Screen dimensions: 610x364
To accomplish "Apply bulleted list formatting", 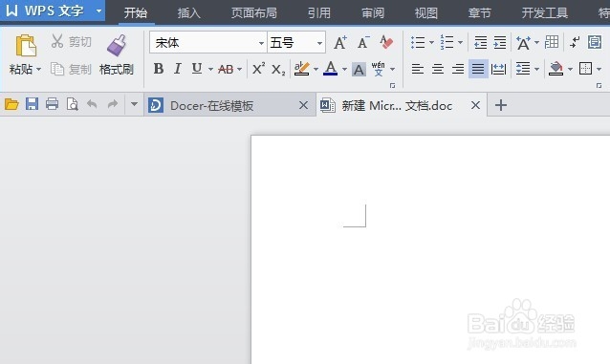I will pos(418,42).
